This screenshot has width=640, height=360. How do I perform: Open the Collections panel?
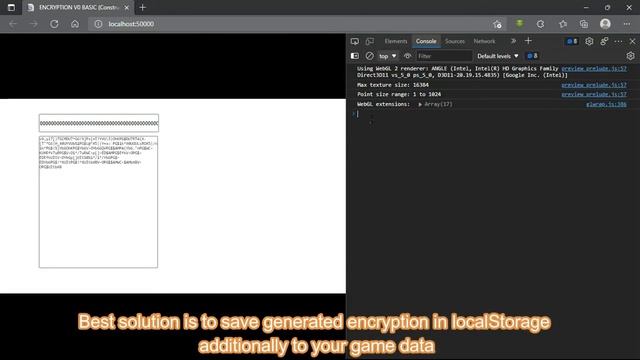(584, 24)
